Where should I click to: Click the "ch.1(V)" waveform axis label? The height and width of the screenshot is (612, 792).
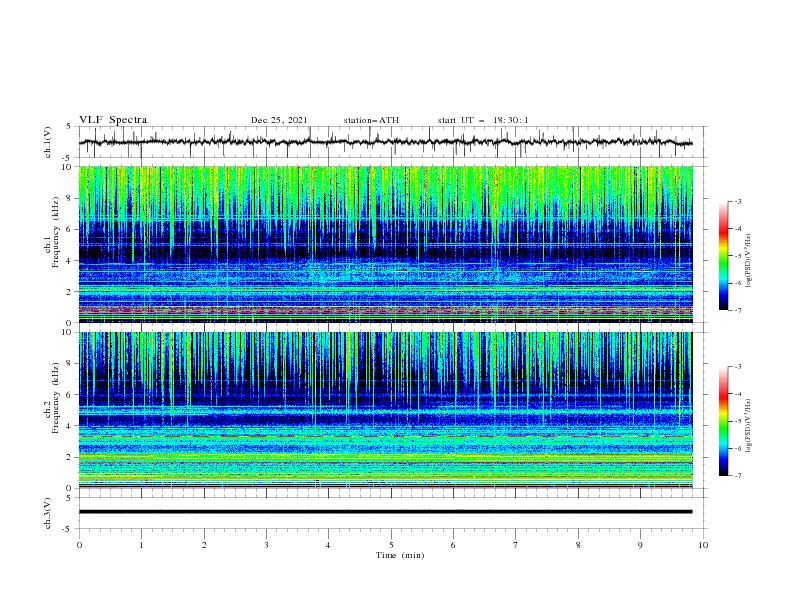click(x=48, y=142)
